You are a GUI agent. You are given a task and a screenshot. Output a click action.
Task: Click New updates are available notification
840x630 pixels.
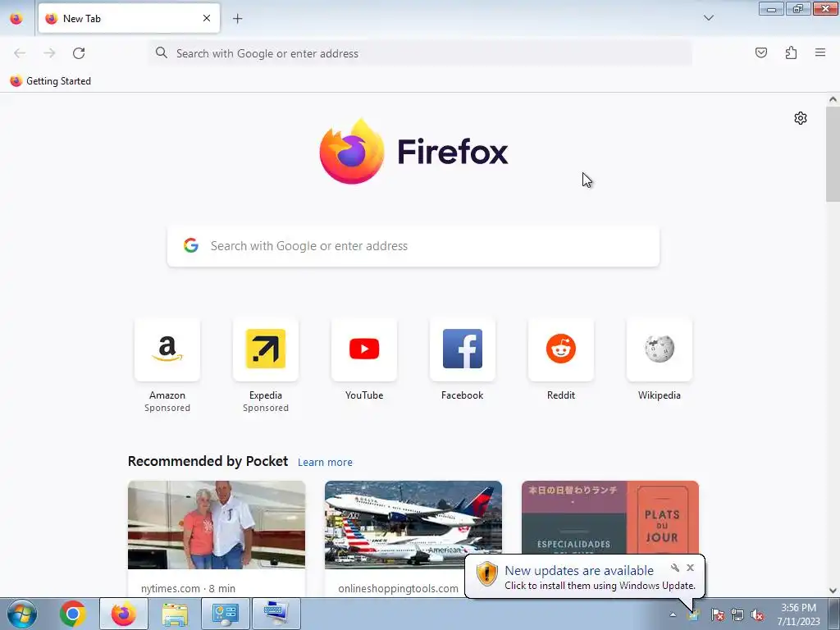coord(579,571)
